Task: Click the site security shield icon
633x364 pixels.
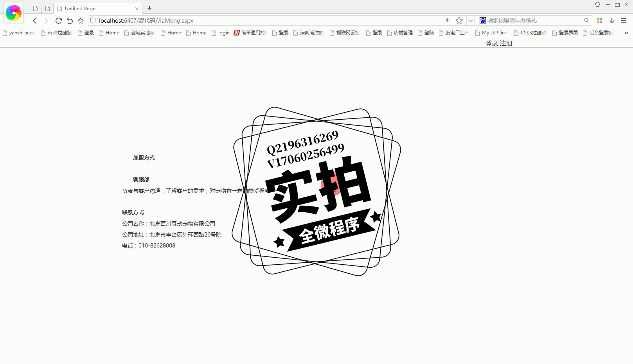Action: 93,20
